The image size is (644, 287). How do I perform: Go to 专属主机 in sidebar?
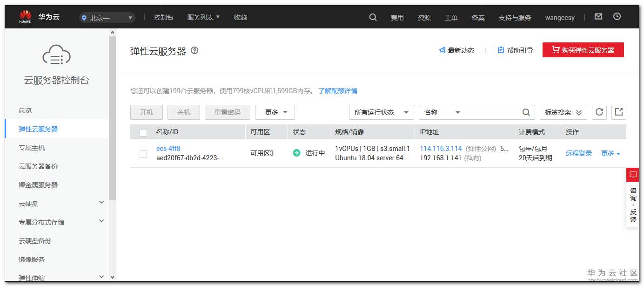pos(32,148)
